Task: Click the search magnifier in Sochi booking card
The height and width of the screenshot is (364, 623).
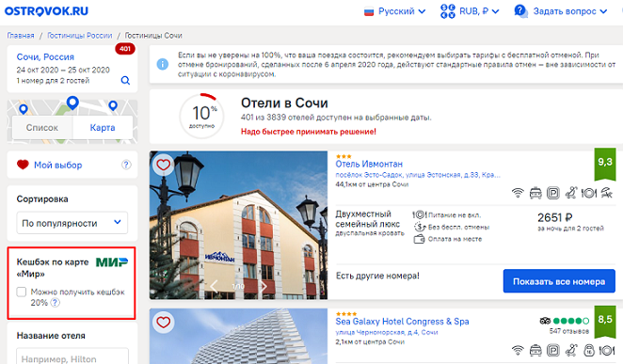Action: tap(125, 81)
